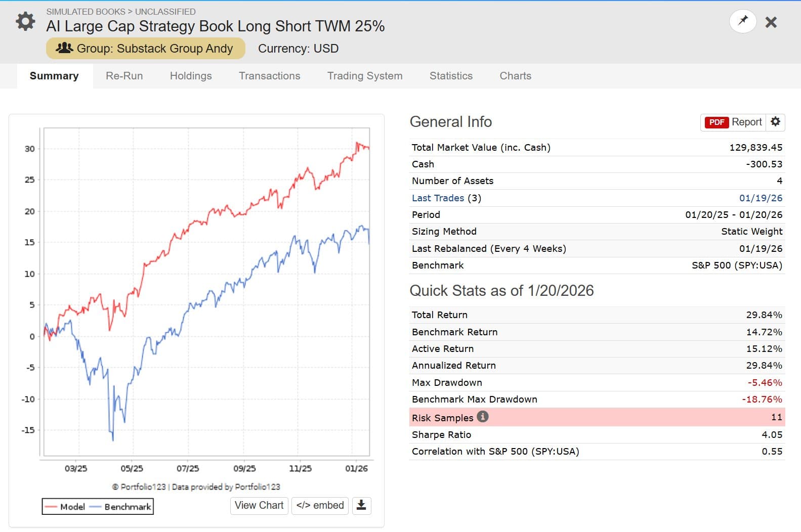The width and height of the screenshot is (801, 532).
Task: Click the 01/19/26 last trades date link
Action: click(x=760, y=198)
